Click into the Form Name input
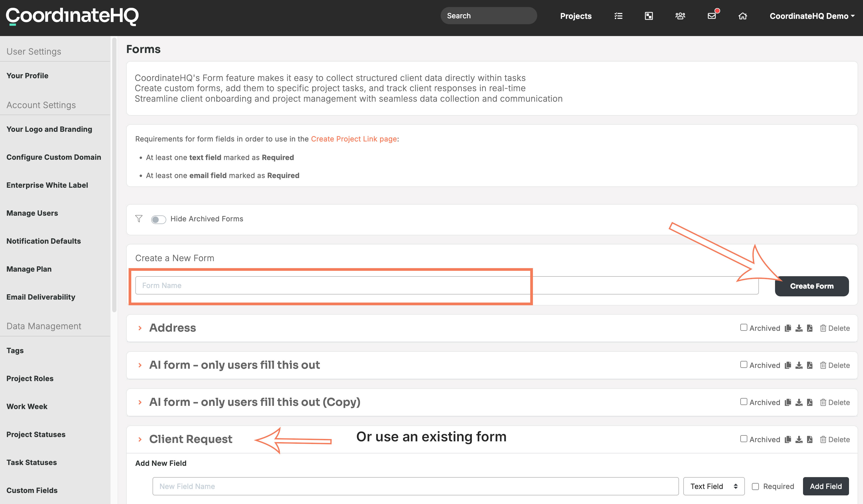Viewport: 863px width, 504px height. tap(447, 286)
